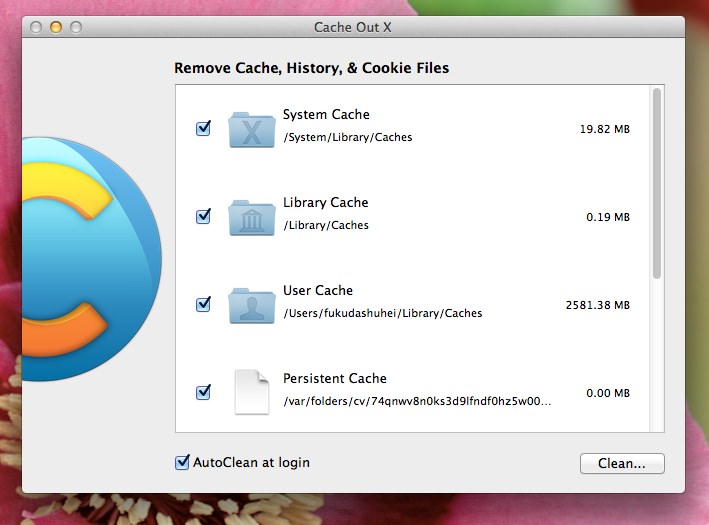Select the /Library/Caches path text

click(x=326, y=225)
